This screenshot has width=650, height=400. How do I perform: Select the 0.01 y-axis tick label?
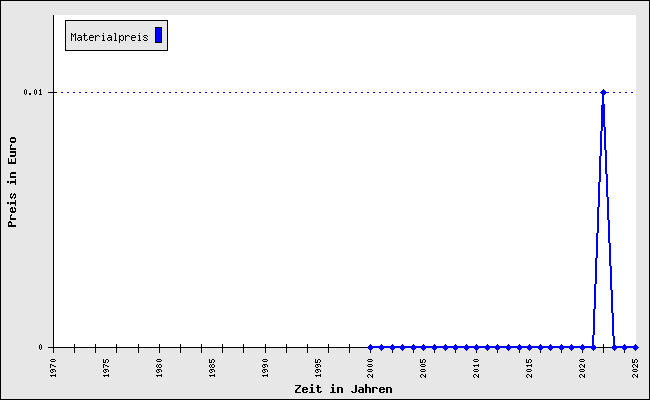33,92
